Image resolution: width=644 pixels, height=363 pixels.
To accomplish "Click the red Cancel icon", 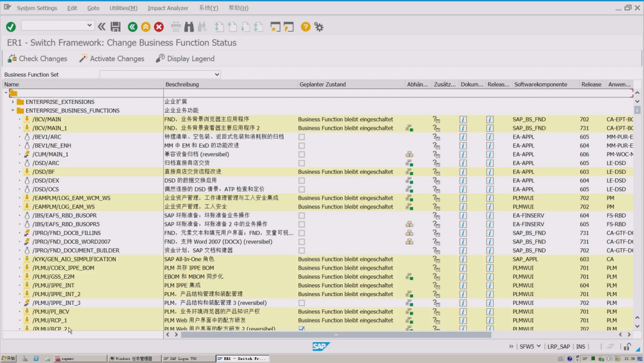I will pyautogui.click(x=159, y=27).
